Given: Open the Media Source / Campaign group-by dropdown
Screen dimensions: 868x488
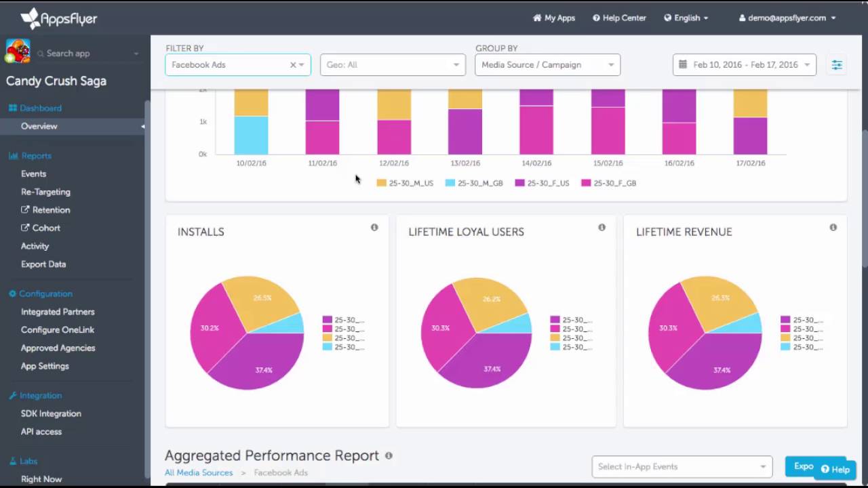Looking at the screenshot, I should click(x=547, y=64).
